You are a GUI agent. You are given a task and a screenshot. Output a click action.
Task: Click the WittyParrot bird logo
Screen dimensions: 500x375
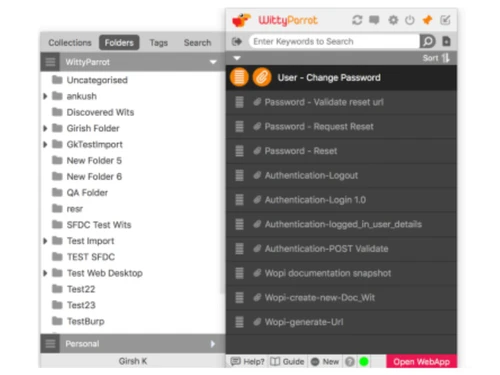point(241,20)
